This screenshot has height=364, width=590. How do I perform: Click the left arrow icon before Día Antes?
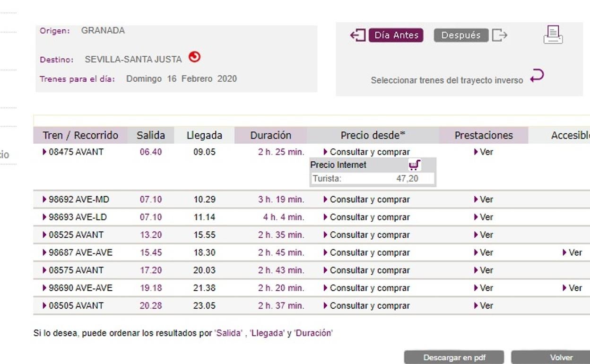(358, 35)
